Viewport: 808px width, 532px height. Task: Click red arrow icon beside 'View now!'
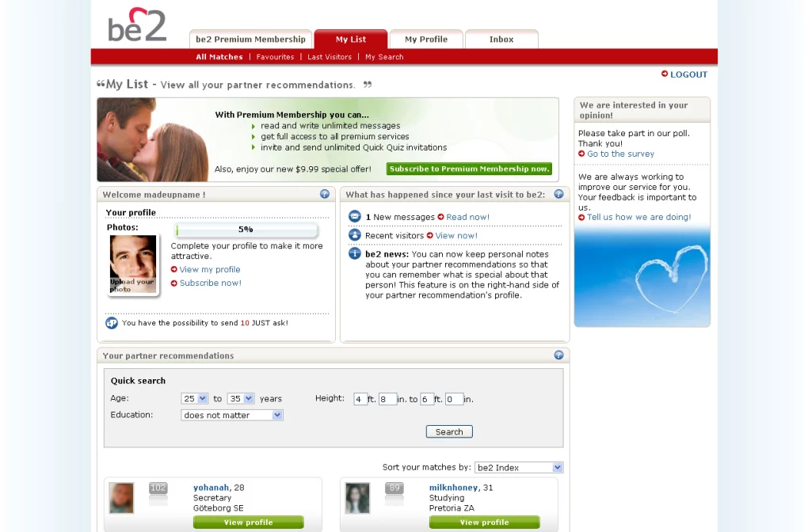(430, 235)
